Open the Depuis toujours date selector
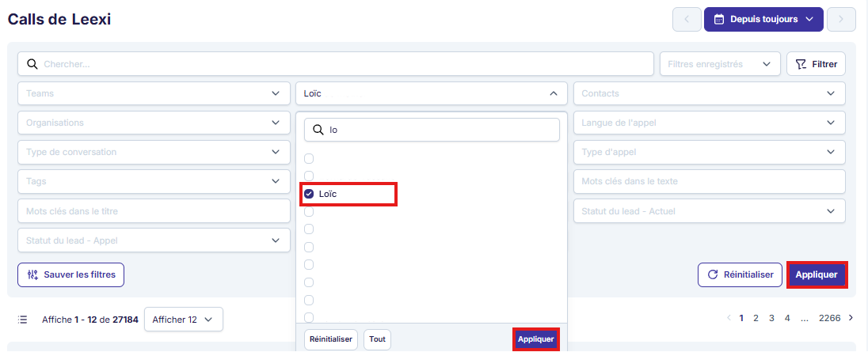This screenshot has height=352, width=868. [763, 19]
